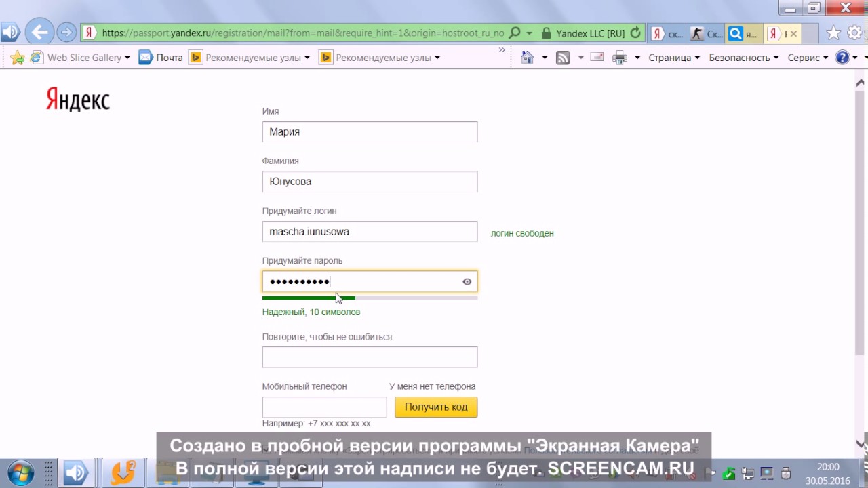This screenshot has height=488, width=868.
Task: Add to favorites bar star icon
Action: [18, 58]
